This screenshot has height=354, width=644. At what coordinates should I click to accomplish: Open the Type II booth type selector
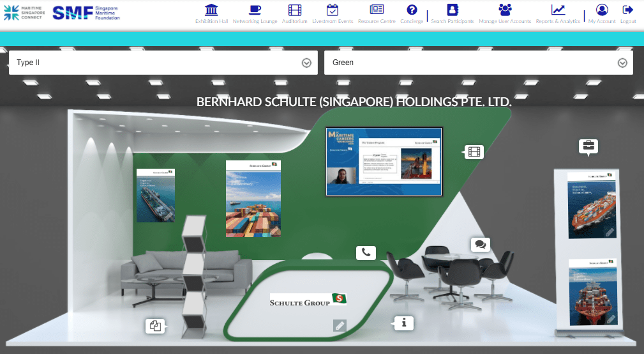click(163, 63)
